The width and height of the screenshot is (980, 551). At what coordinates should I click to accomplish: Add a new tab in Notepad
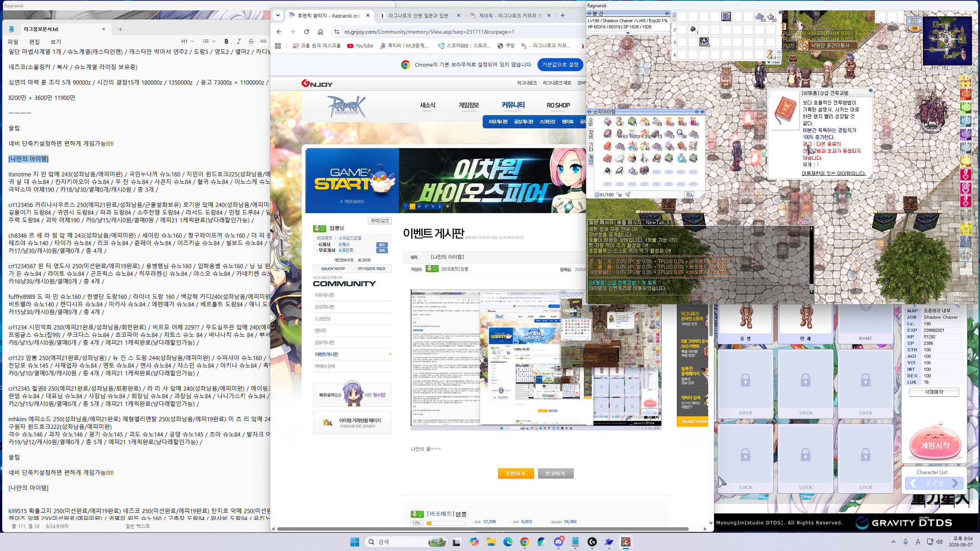(120, 29)
